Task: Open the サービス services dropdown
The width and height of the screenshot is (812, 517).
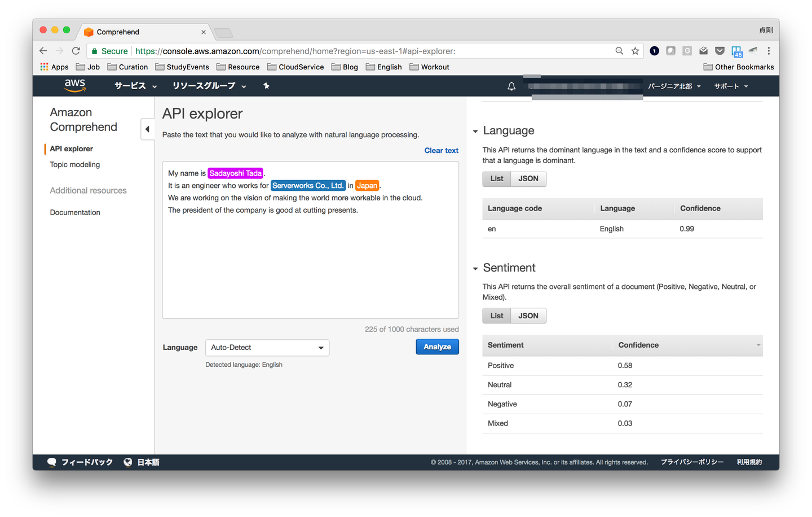Action: point(136,86)
